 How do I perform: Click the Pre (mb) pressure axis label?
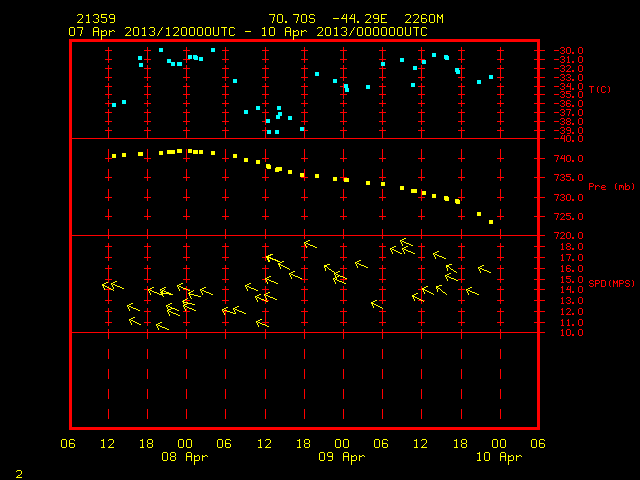pyautogui.click(x=611, y=187)
